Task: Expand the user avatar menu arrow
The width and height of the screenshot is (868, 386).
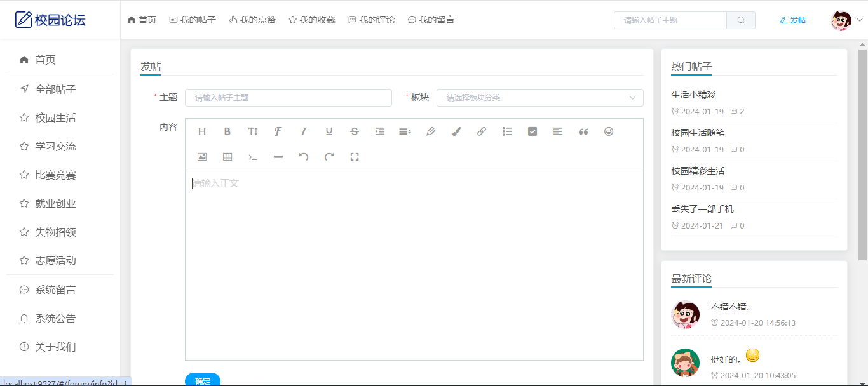Action: [x=860, y=20]
